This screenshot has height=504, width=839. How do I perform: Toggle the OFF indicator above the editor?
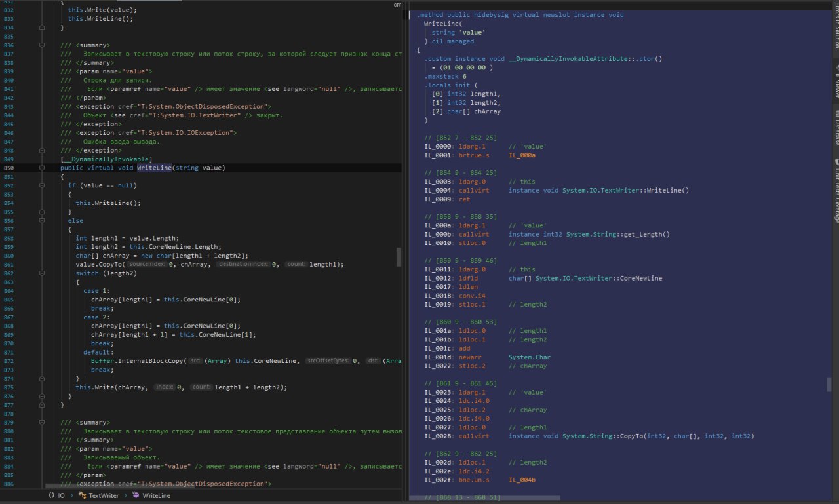click(397, 5)
